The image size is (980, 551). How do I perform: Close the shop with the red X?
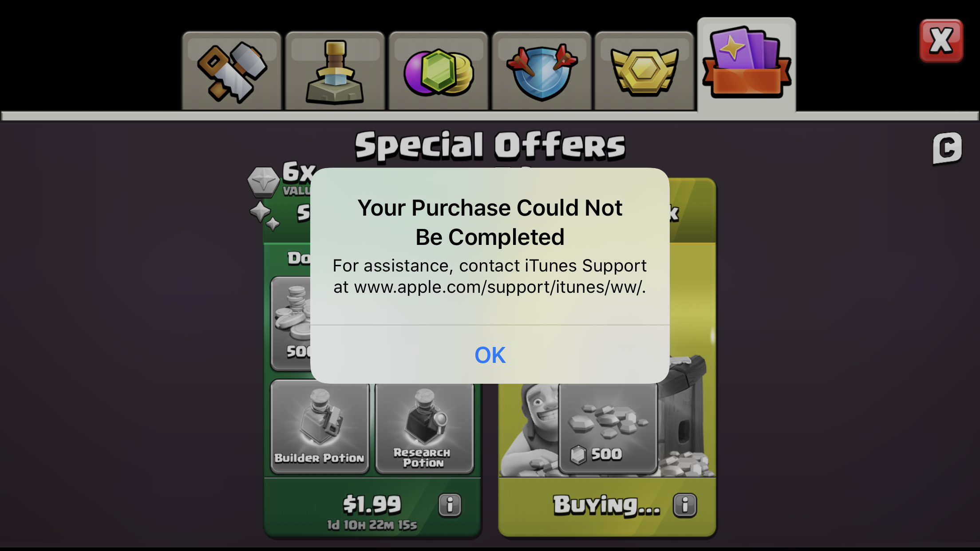[941, 41]
